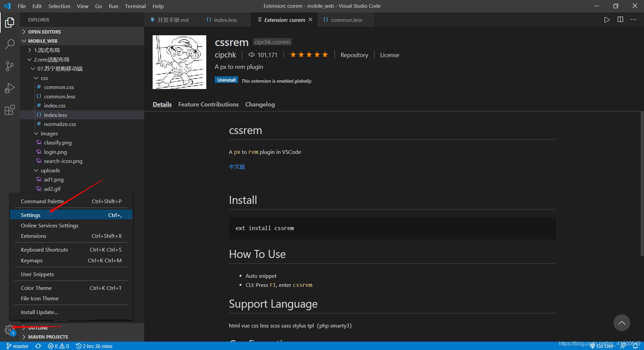644x350 pixels.
Task: Open the Extensions view icon
Action: coord(10,110)
